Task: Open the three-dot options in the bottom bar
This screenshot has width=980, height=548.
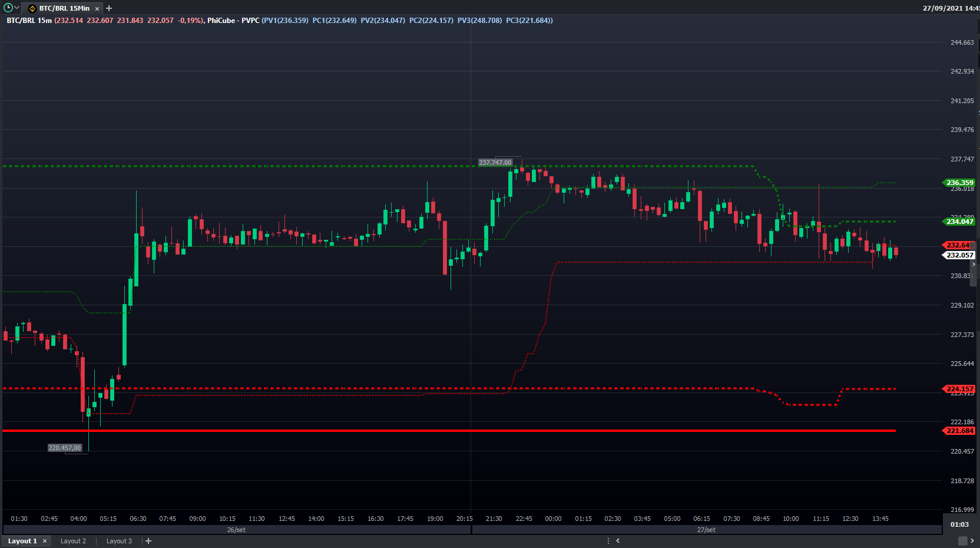Action: point(608,540)
